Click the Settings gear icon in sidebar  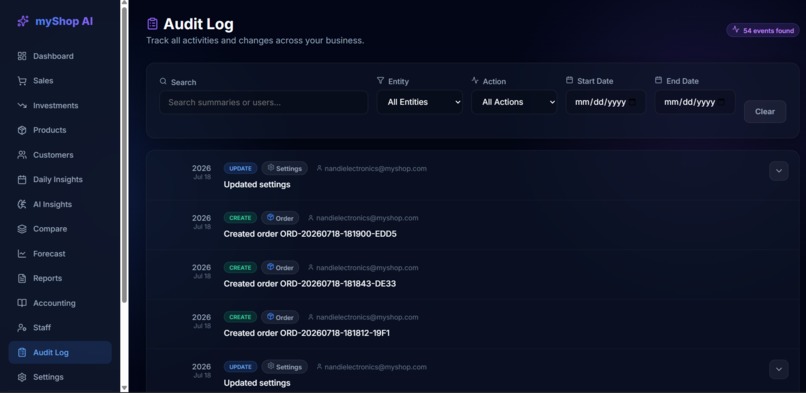(22, 377)
